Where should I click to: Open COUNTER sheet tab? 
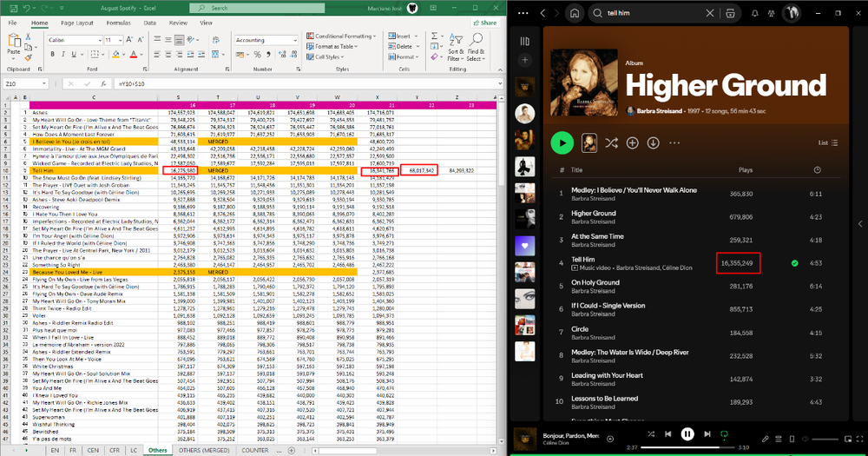pos(254,451)
